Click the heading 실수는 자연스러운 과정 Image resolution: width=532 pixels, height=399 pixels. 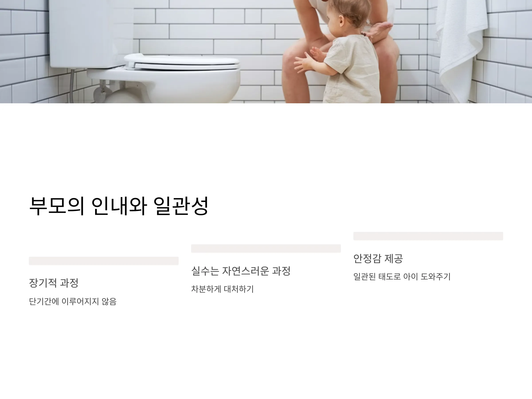click(241, 271)
